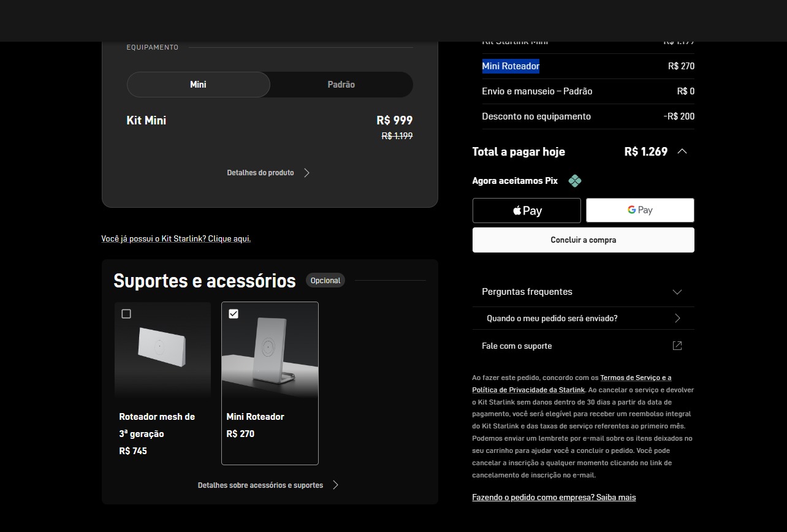Select the Padrão equipment option

(x=341, y=85)
